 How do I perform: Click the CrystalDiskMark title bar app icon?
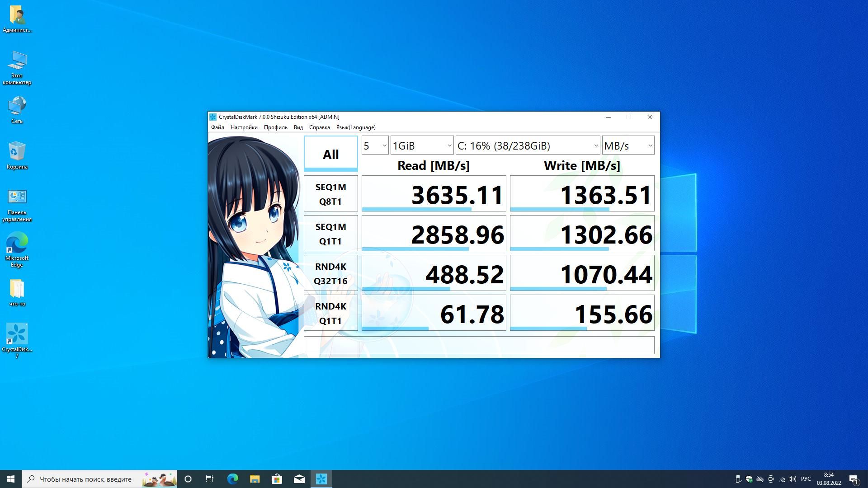pyautogui.click(x=213, y=117)
